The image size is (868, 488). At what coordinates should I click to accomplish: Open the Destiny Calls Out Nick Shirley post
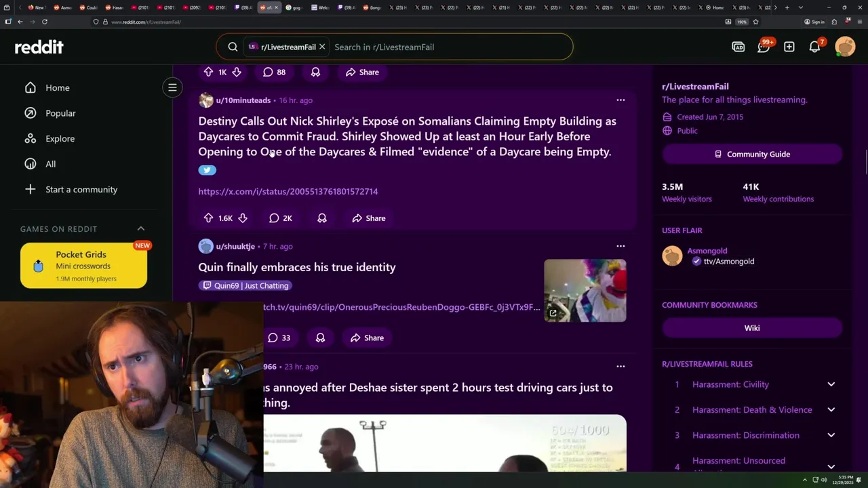[408, 136]
